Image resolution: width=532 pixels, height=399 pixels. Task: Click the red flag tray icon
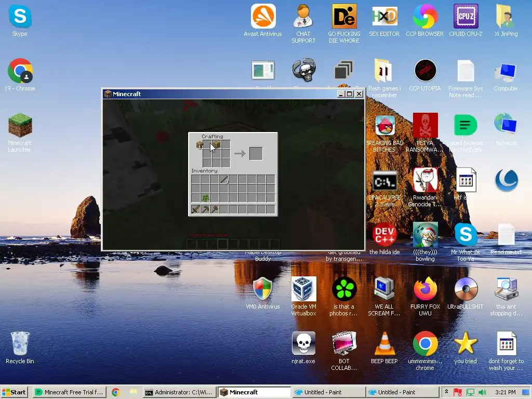tap(458, 392)
